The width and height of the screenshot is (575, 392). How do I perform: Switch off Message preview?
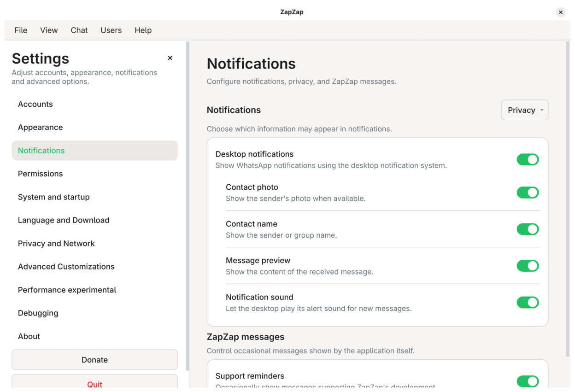click(x=528, y=266)
